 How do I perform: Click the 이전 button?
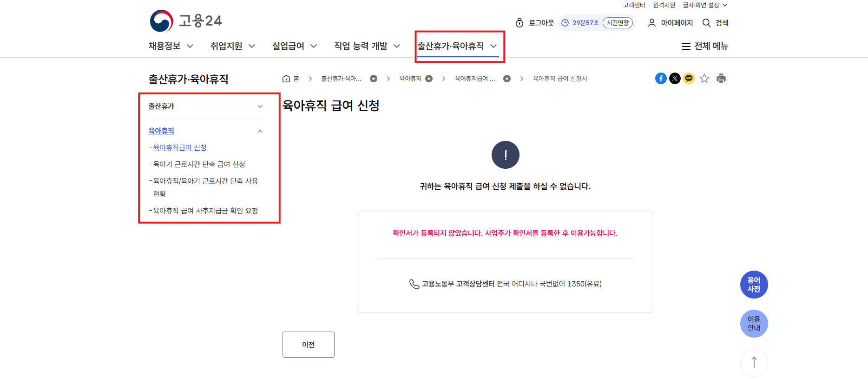pyautogui.click(x=309, y=345)
